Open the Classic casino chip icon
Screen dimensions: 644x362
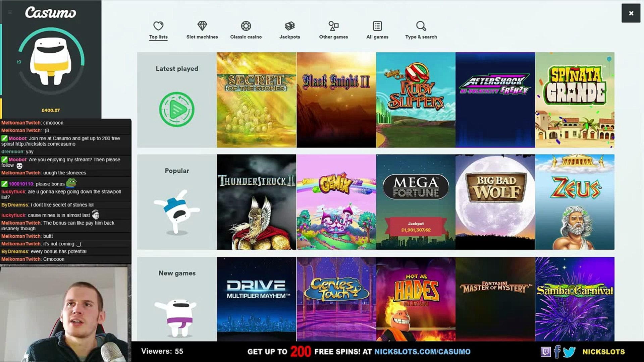246,26
